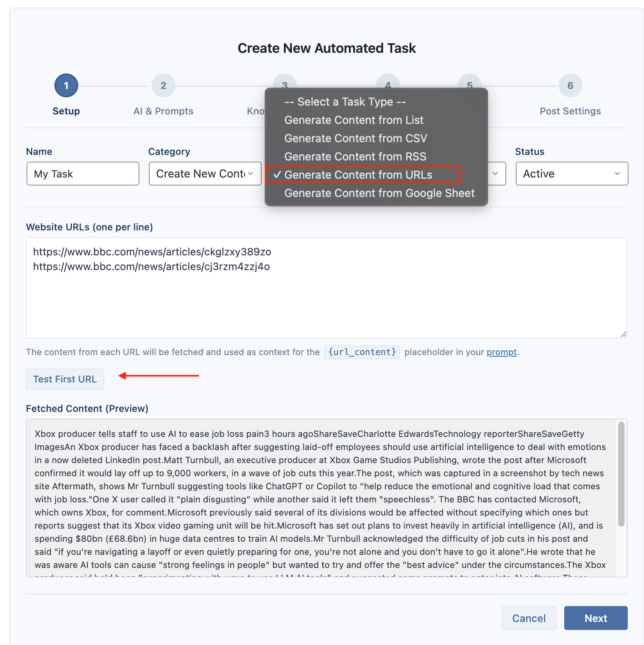Choose Generate Content from List

(x=376, y=120)
